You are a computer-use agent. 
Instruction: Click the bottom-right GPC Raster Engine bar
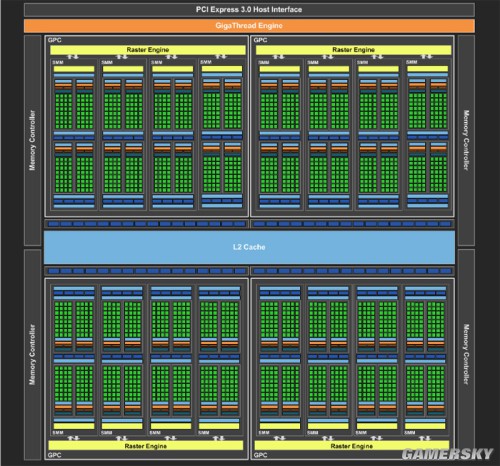coord(352,446)
